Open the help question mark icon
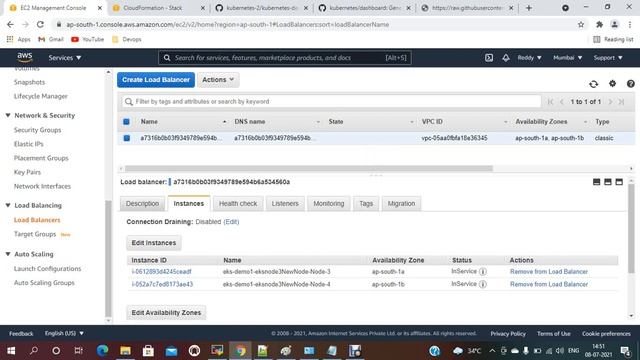Image resolution: width=640 pixels, height=360 pixels. (x=630, y=84)
